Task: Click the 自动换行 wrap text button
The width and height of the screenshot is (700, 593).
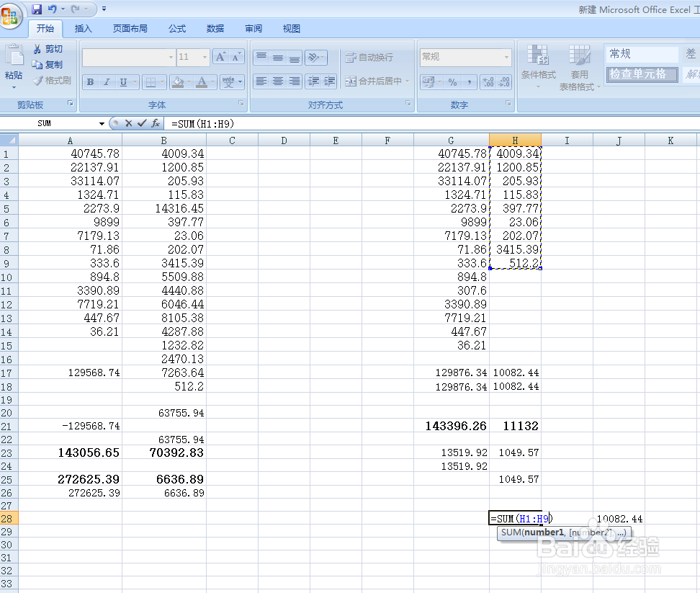Action: (x=369, y=57)
